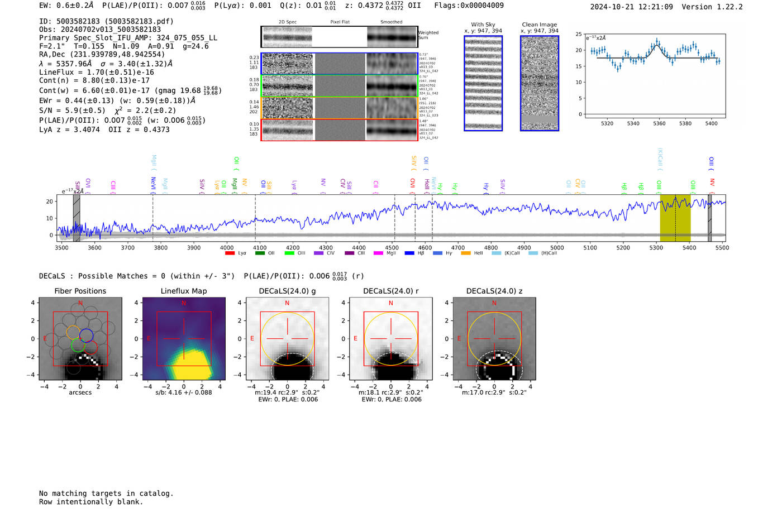Open the Lineflux Map image
Viewport: 782px width, 532px height.
pyautogui.click(x=184, y=339)
